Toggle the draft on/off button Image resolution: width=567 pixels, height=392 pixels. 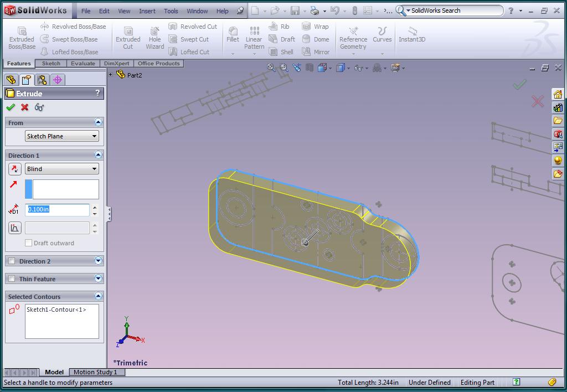[15, 228]
